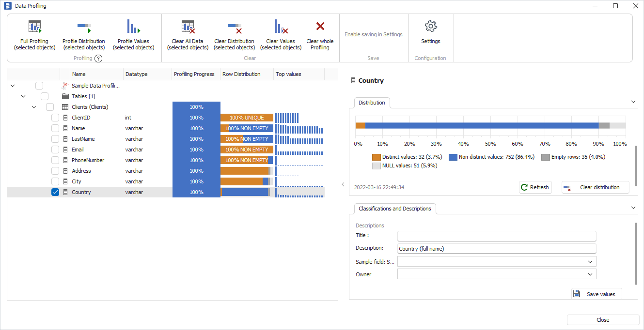
Task: Click the Save values button
Action: (596, 293)
